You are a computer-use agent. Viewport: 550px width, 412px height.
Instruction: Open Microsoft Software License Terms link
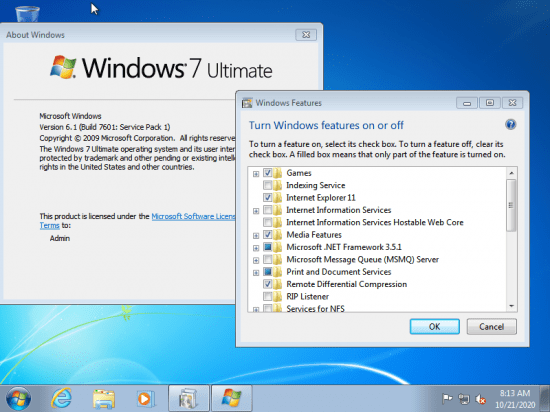point(193,216)
